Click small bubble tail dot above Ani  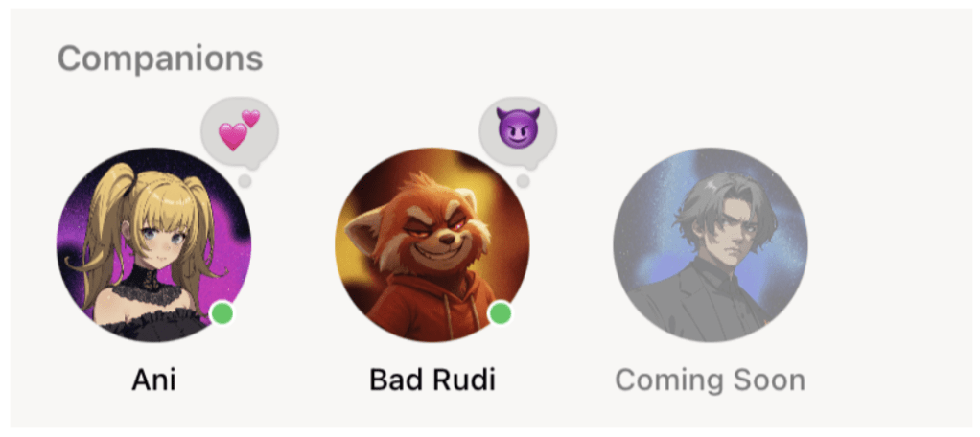[245, 181]
